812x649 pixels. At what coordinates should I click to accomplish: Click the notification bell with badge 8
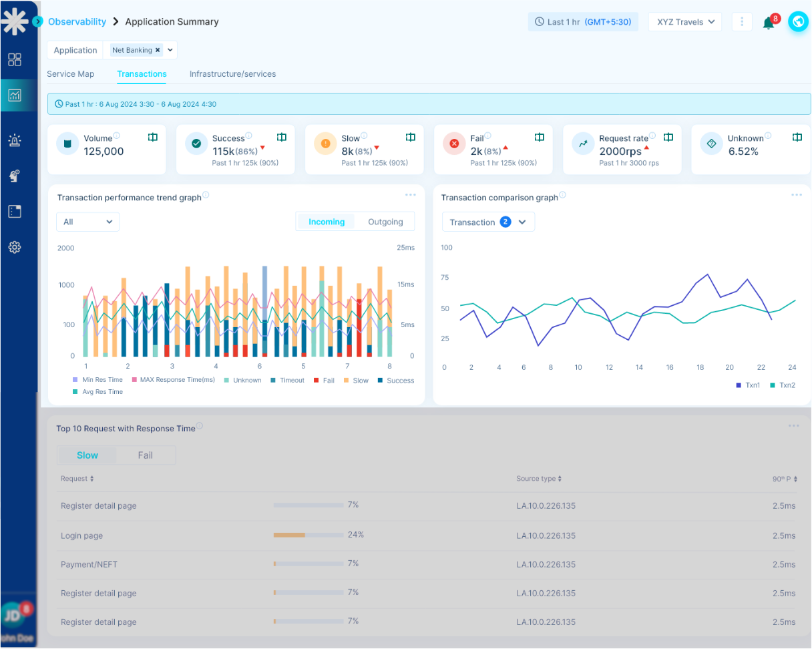(769, 23)
